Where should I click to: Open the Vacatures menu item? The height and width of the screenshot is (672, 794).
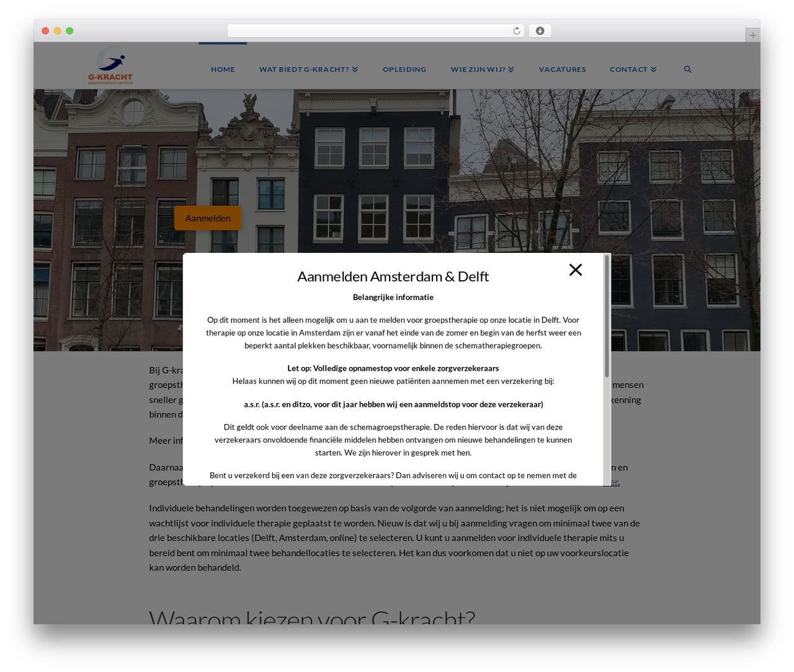coord(562,69)
